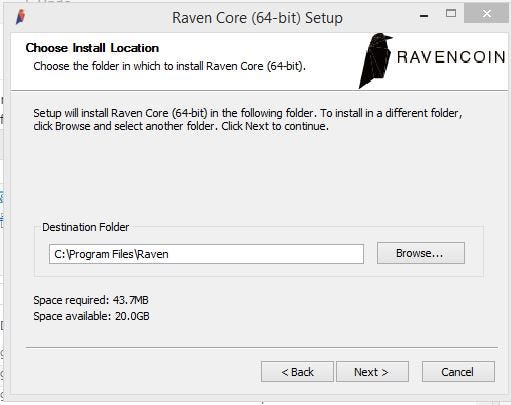The height and width of the screenshot is (405, 511).
Task: Click the 'Space available: 20.0GB' label
Action: [91, 316]
